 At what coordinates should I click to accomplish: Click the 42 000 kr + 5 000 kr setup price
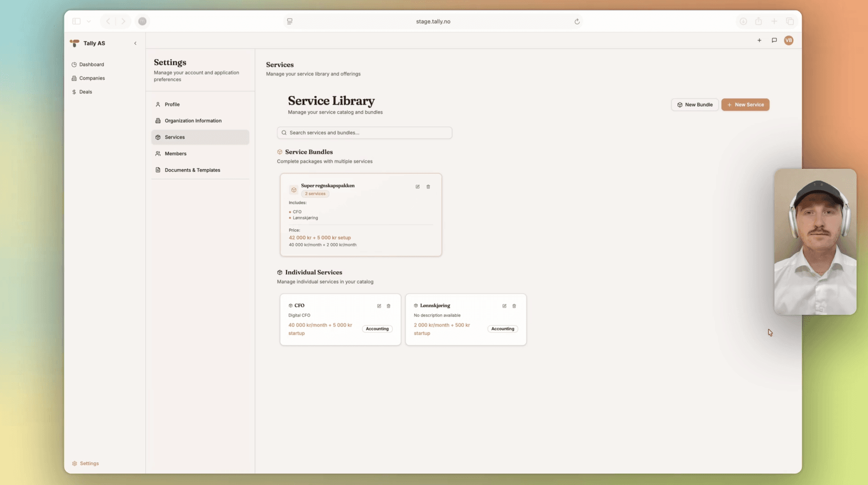pyautogui.click(x=320, y=238)
